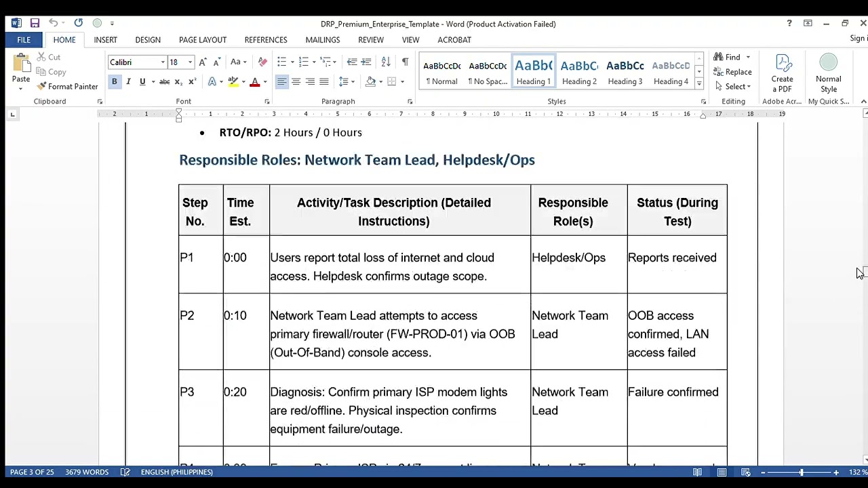
Task: Decrease paragraph indent
Action: click(x=352, y=62)
